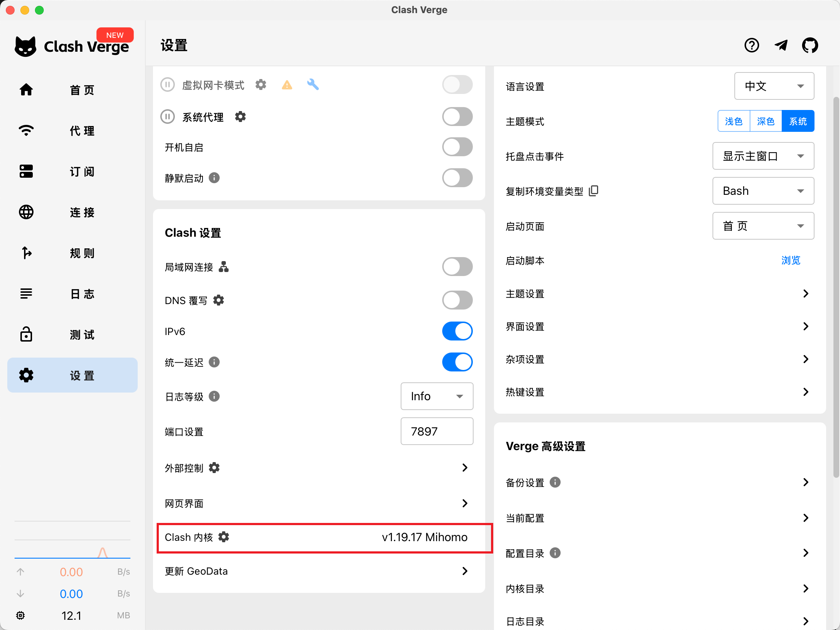Click the network icon beside 局域网连接
The width and height of the screenshot is (840, 630).
point(224,267)
